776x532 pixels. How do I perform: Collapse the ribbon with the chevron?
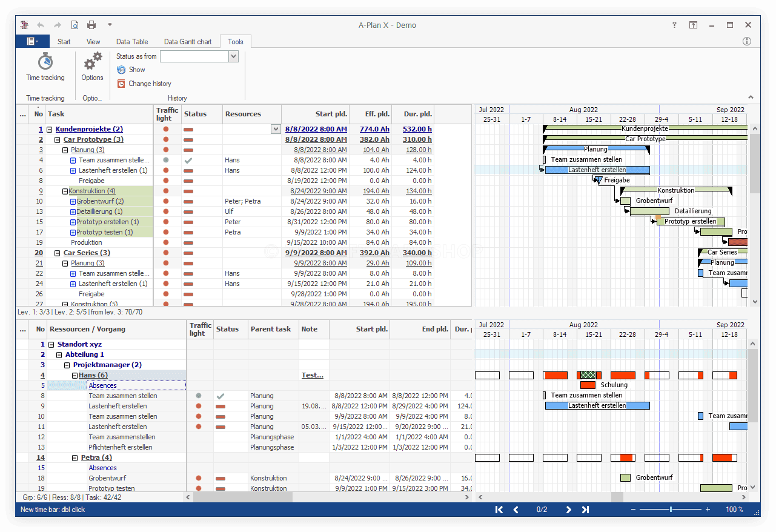751,97
